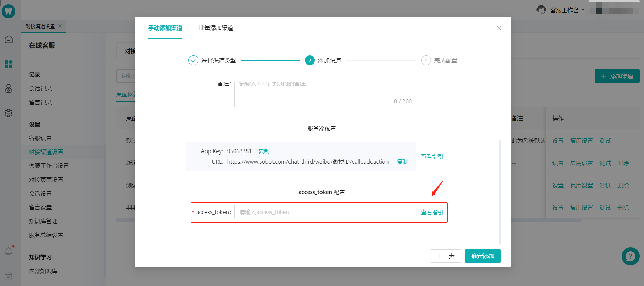644x286 pixels.
Task: Click 复用设置 in the third table row
Action: 582,185
